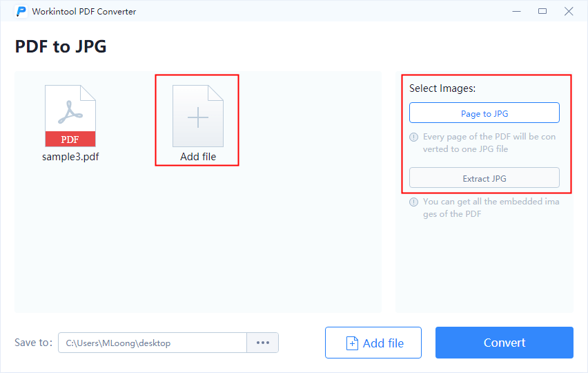Select the sample3.pdf file icon
588x373 pixels.
click(70, 116)
